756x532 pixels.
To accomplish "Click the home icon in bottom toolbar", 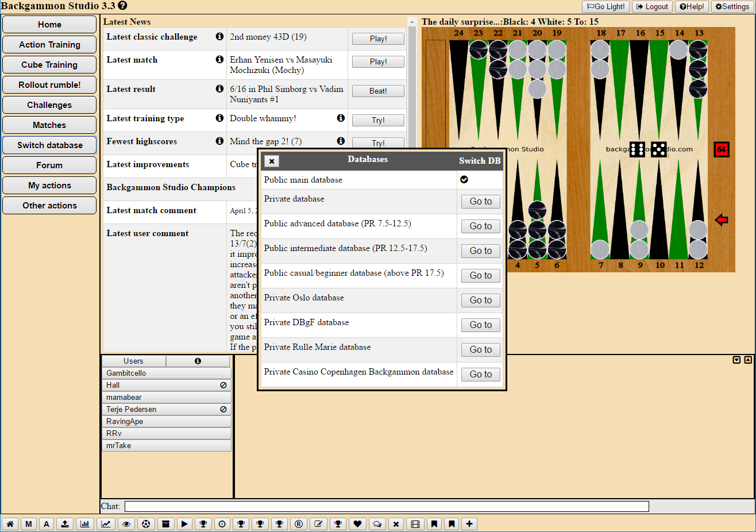I will pyautogui.click(x=10, y=524).
